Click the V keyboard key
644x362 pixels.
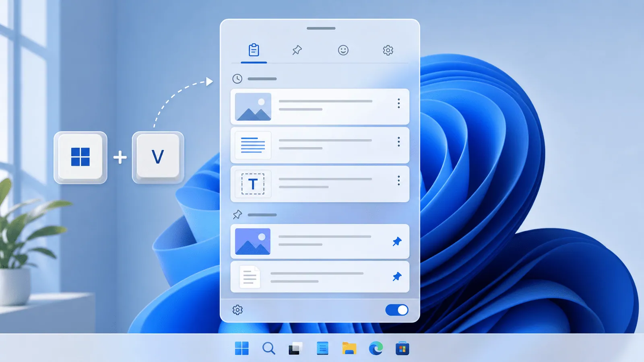click(x=158, y=157)
